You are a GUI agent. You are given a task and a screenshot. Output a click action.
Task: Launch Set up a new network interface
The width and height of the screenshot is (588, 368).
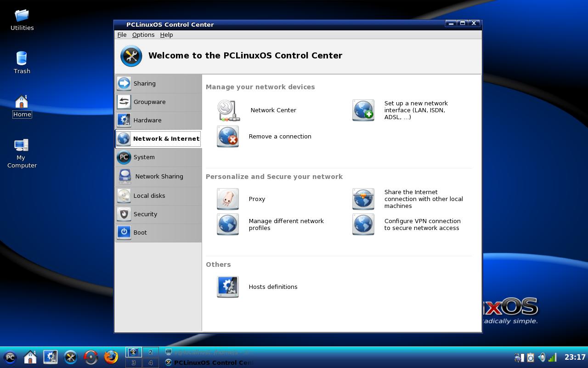[400, 110]
